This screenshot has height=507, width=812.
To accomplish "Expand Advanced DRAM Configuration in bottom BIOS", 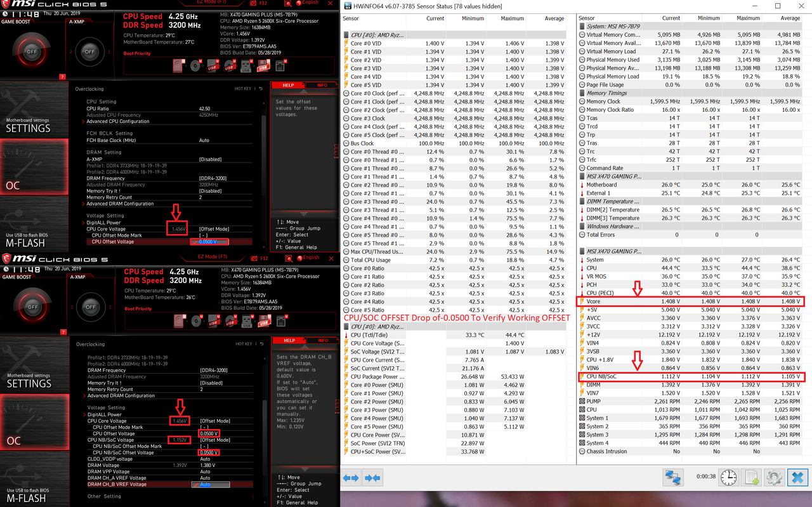I will pyautogui.click(x=120, y=395).
